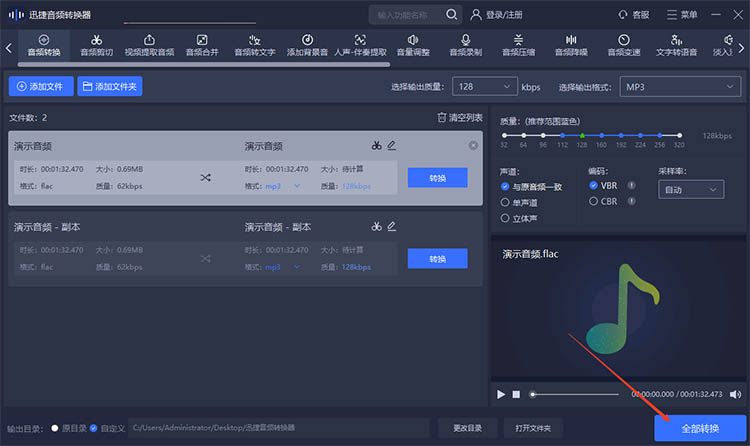Expand mp3 format dropdown for 演示音频 - 副本

[x=297, y=267]
